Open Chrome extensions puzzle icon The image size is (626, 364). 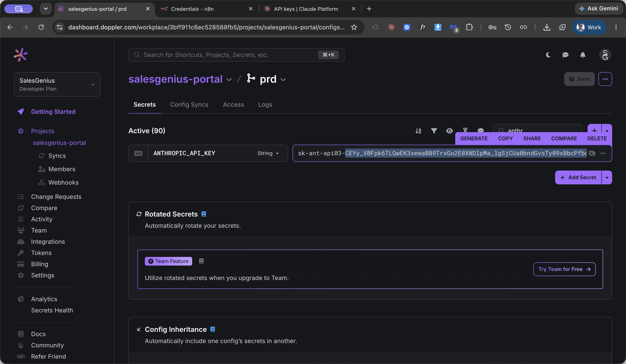click(x=469, y=27)
